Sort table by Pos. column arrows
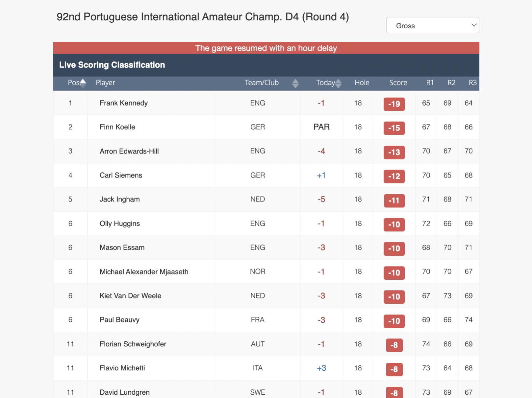The width and height of the screenshot is (532, 398). 83,83
